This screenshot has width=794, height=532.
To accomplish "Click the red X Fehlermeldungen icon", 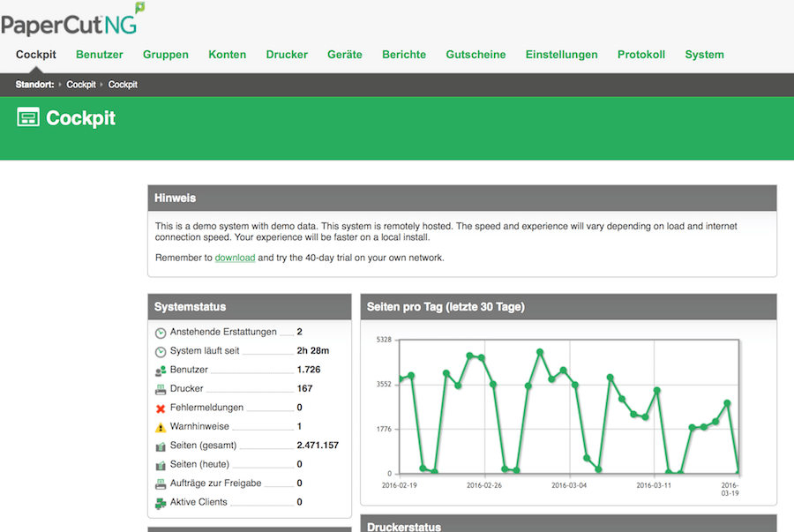I will [x=161, y=408].
